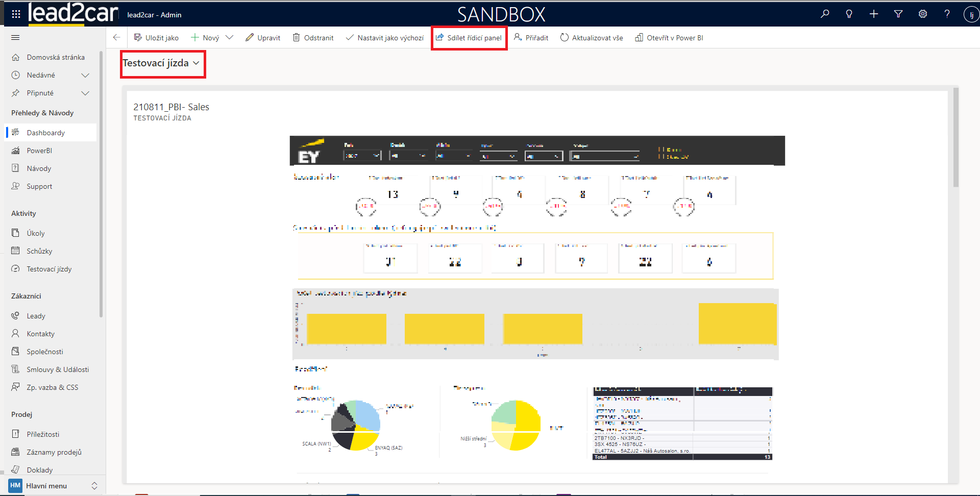Open the Nový split-button chevron
The image size is (980, 496).
230,38
